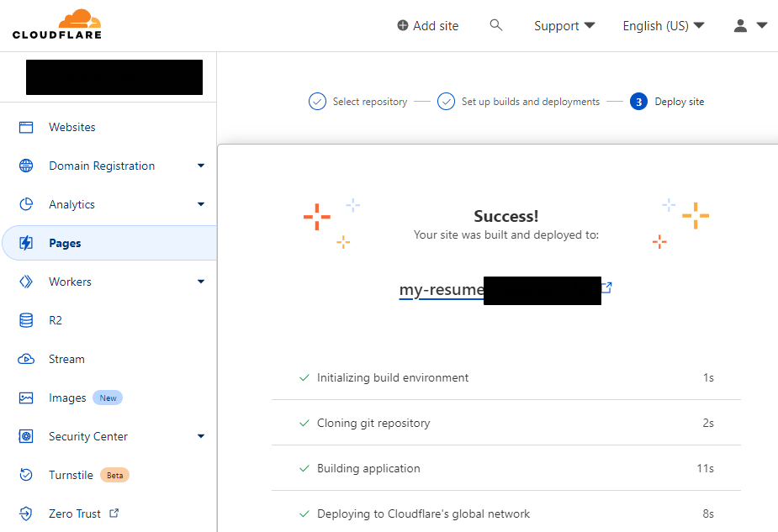Click the Cloudflare logo
778x532 pixels.
57,25
